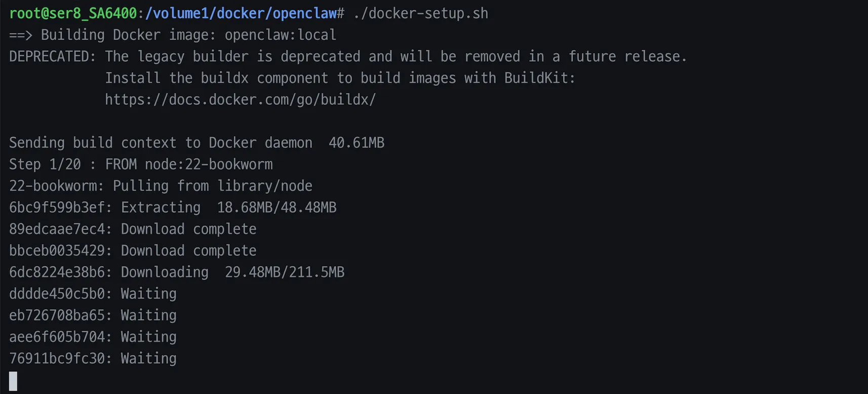Click Download complete for layer bbceb0035429
868x394 pixels.
188,251
